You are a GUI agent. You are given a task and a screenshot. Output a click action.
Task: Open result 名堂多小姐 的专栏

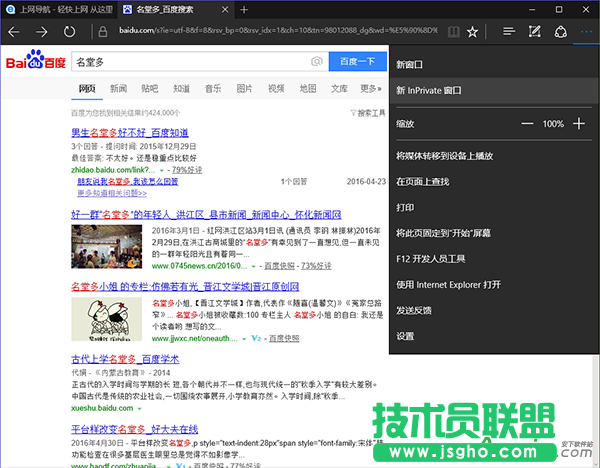[185, 287]
